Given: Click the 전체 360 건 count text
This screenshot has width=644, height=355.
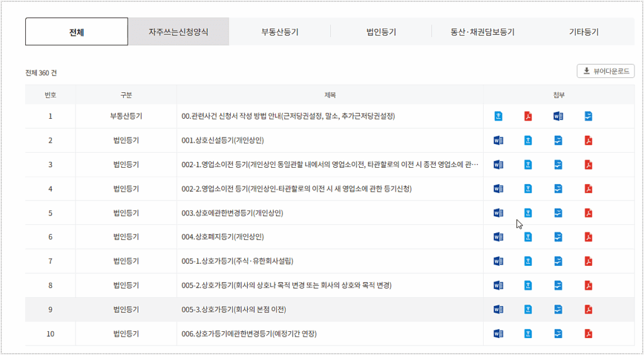Looking at the screenshot, I should click(41, 73).
